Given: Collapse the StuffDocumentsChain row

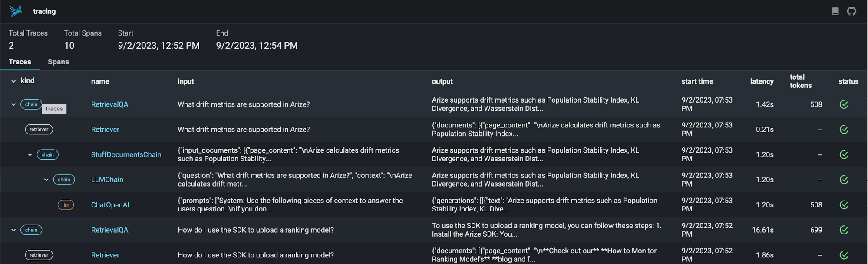Looking at the screenshot, I should (30, 155).
